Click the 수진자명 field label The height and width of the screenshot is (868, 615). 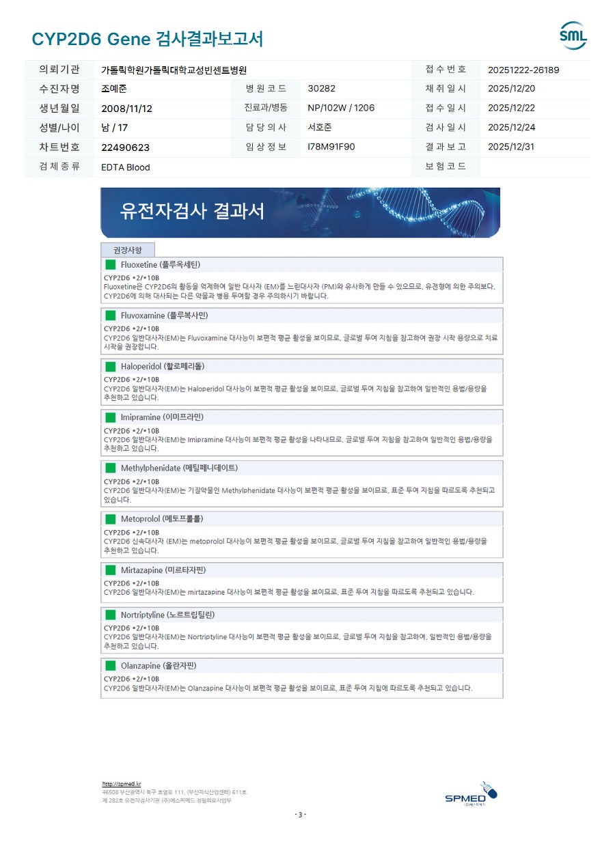click(x=59, y=89)
